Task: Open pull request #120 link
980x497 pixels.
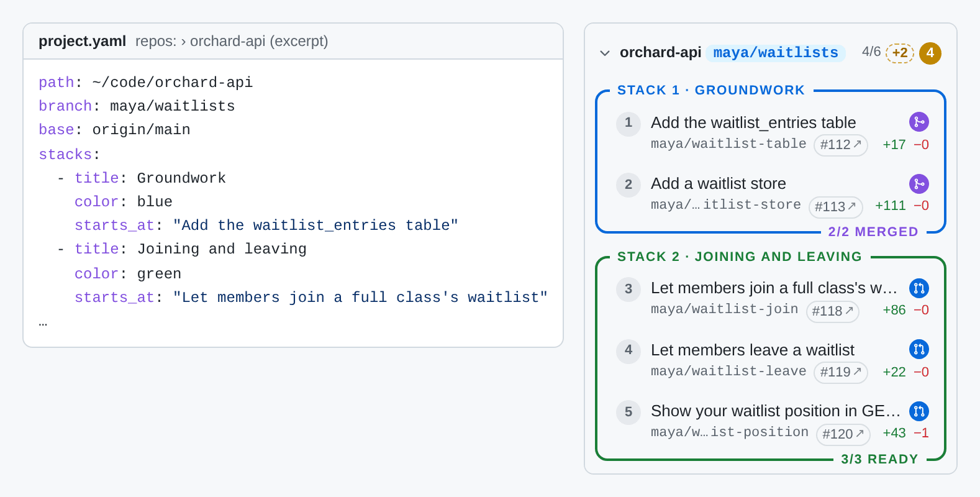Action: click(x=843, y=434)
